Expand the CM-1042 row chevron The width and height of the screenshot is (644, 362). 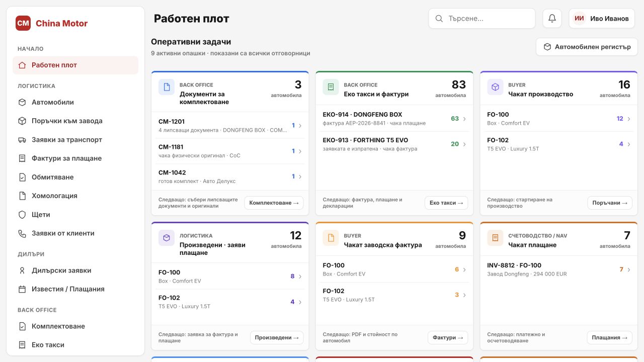click(300, 176)
